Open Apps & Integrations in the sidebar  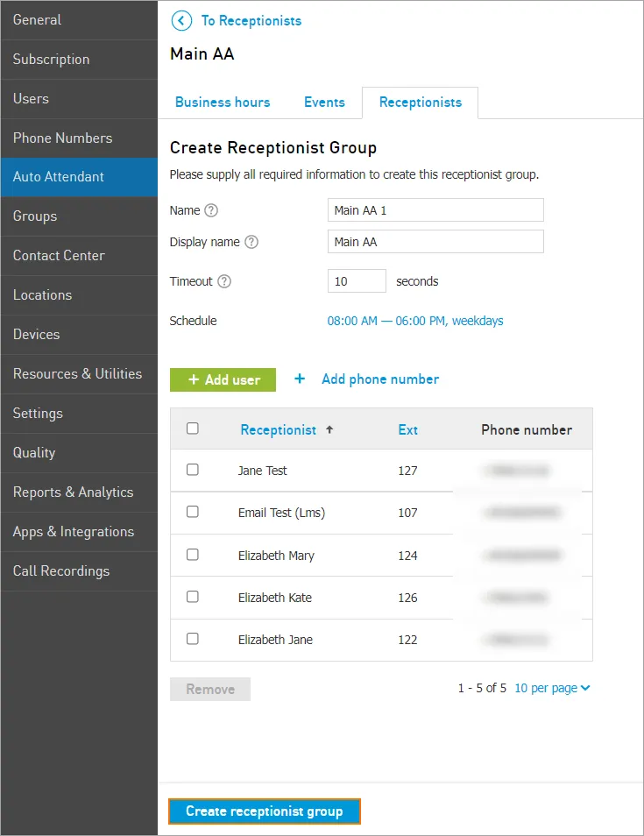[79, 532]
